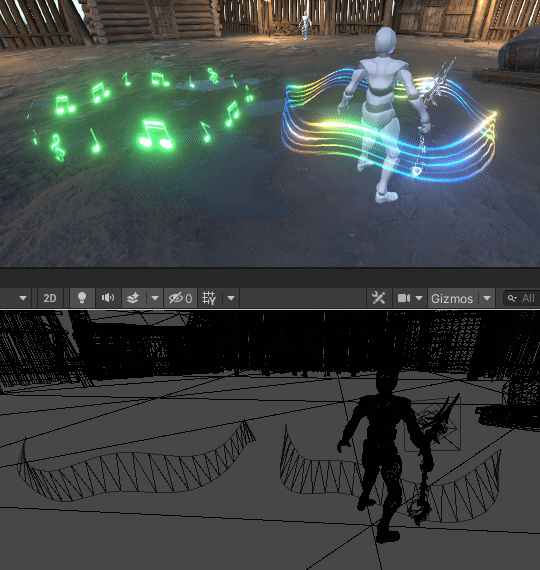Image resolution: width=540 pixels, height=570 pixels.
Task: Click the large green music note in game view
Action: tap(156, 135)
